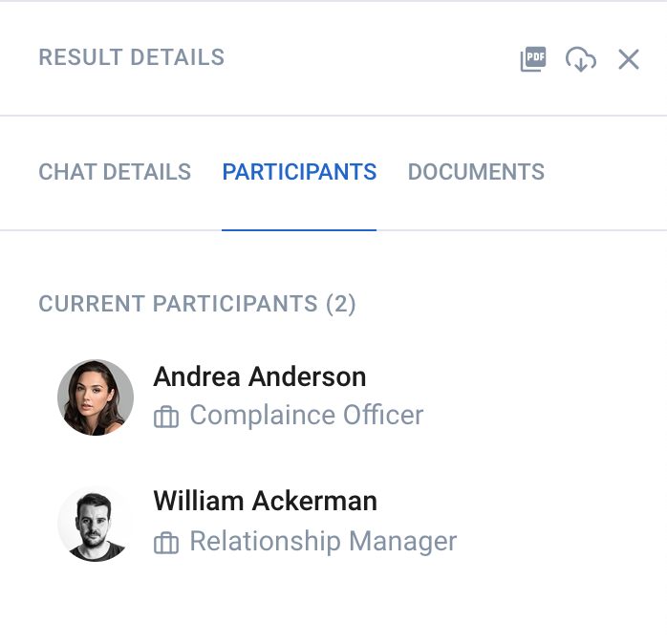This screenshot has height=644, width=667.
Task: Open Andrea Anderson's participant name
Action: coord(260,376)
